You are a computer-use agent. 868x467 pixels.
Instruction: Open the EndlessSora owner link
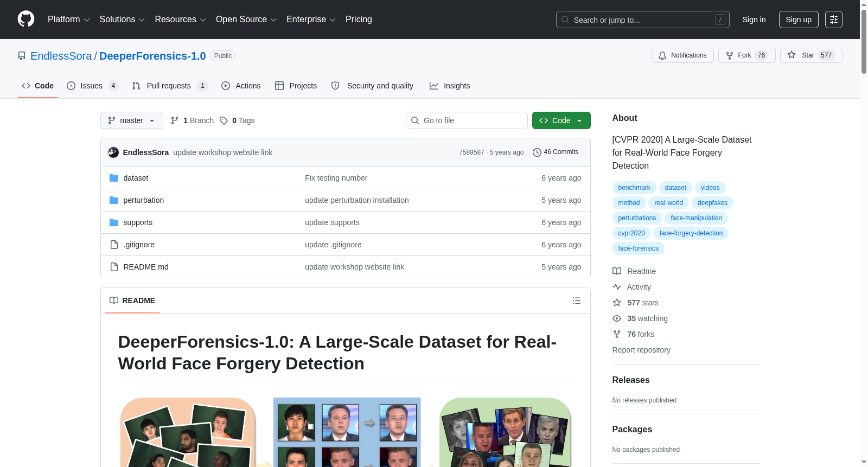(x=61, y=56)
